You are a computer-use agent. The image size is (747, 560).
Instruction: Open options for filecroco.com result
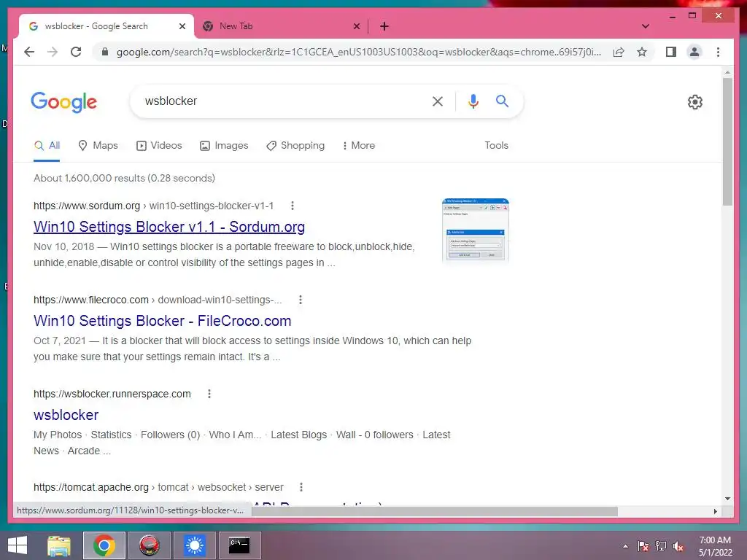click(x=300, y=300)
